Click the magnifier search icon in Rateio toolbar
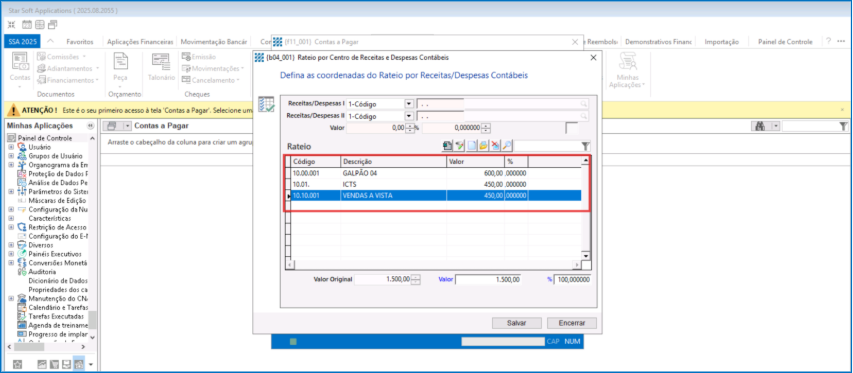This screenshot has width=853, height=373. click(506, 146)
